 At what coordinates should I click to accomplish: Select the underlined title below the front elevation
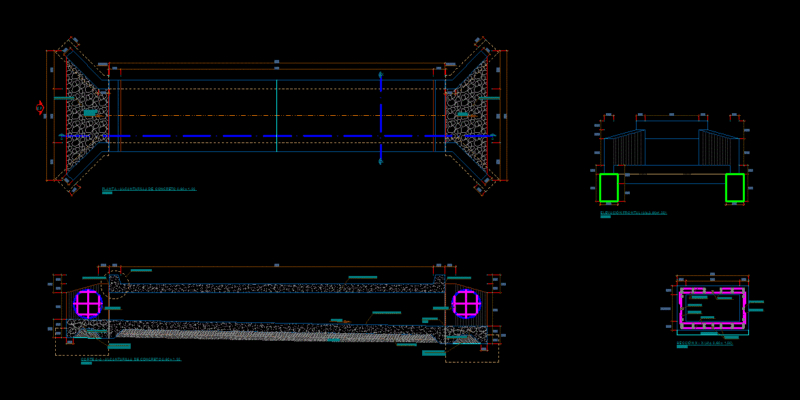(x=633, y=213)
